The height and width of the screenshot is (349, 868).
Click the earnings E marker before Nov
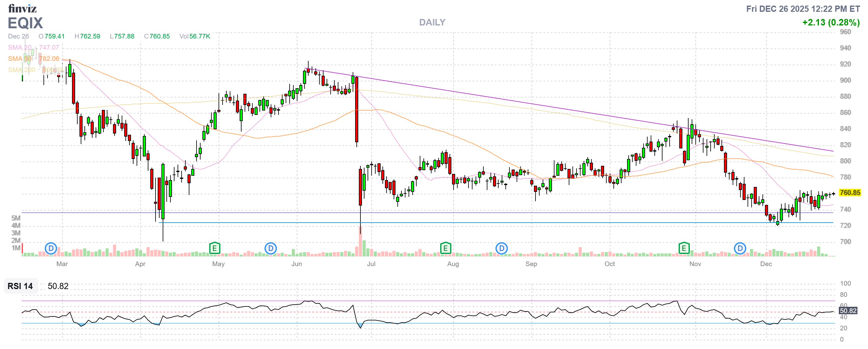[x=684, y=249]
